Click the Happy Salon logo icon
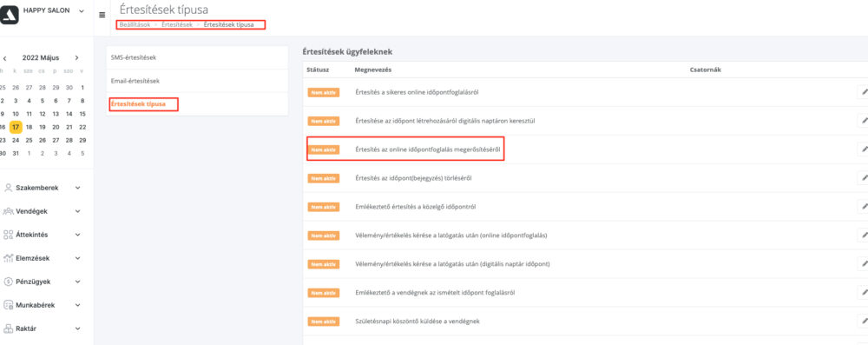Image resolution: width=868 pixels, height=345 pixels. pyautogui.click(x=9, y=15)
